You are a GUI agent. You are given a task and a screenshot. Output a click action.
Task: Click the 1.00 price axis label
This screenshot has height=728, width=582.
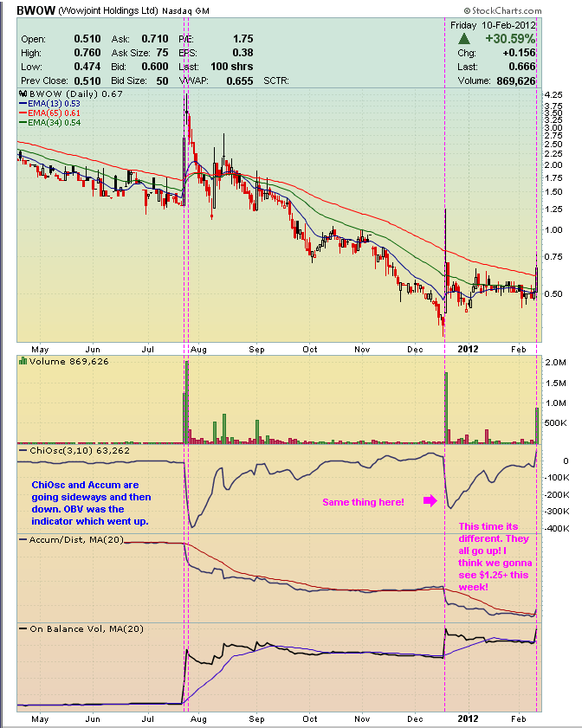[x=553, y=229]
